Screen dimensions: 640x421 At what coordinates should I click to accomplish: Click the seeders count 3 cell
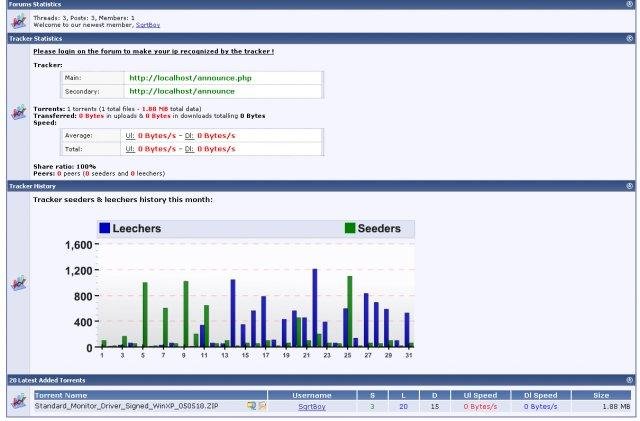372,407
